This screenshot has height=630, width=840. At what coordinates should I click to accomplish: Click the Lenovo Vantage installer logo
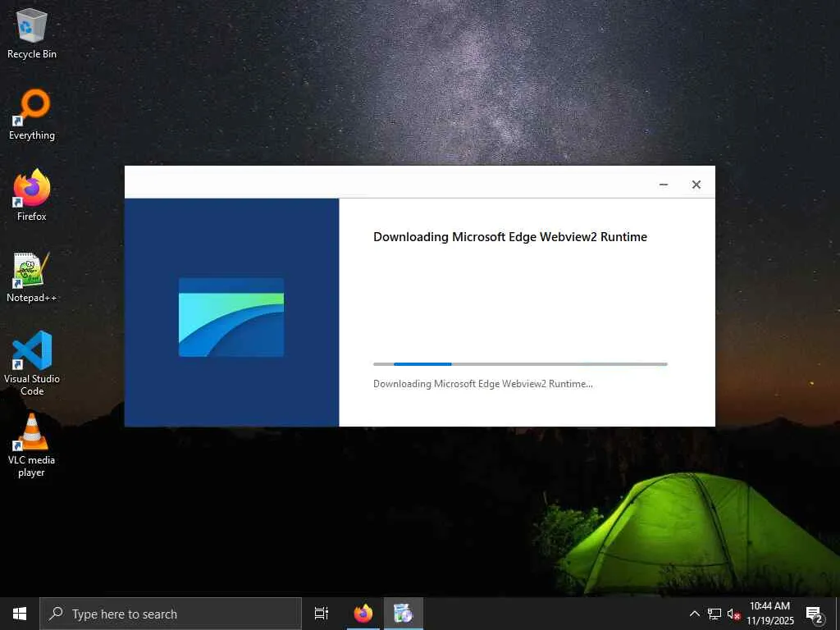point(231,317)
